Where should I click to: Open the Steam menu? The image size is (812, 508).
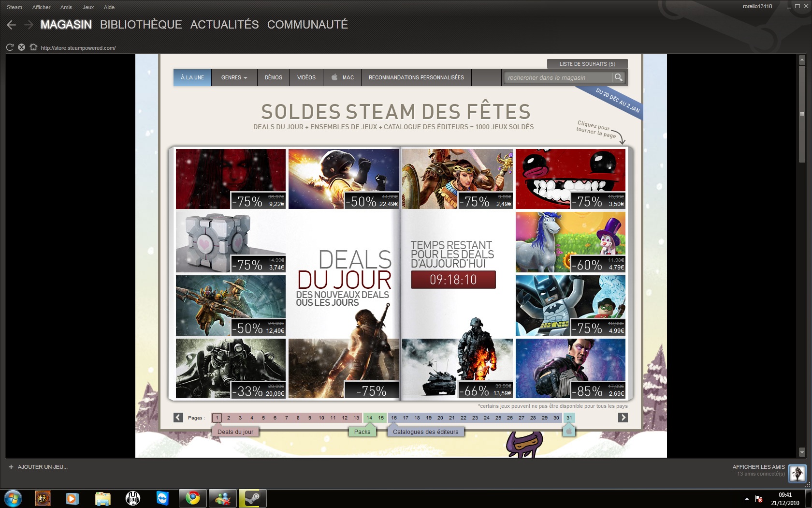(14, 7)
